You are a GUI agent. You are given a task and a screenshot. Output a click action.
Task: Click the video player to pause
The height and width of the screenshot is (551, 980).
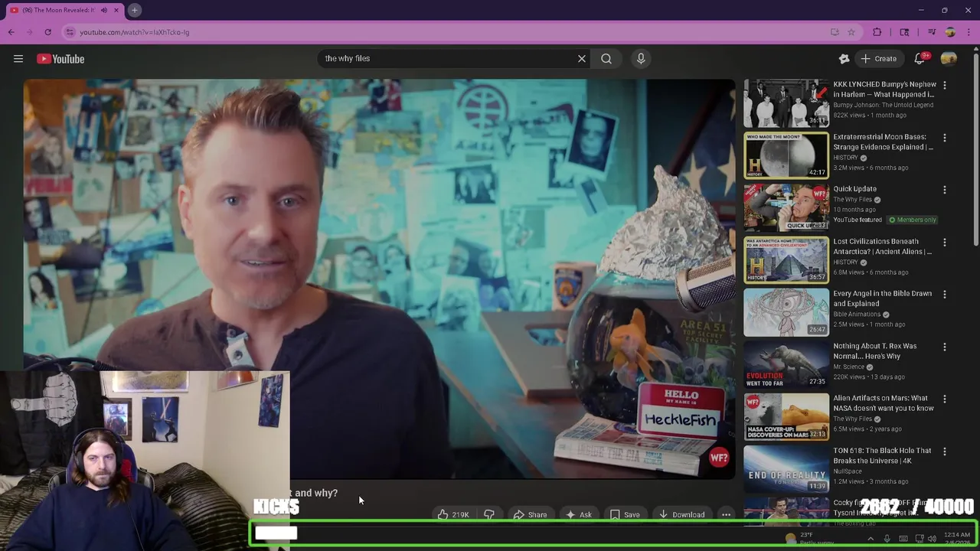click(x=379, y=279)
